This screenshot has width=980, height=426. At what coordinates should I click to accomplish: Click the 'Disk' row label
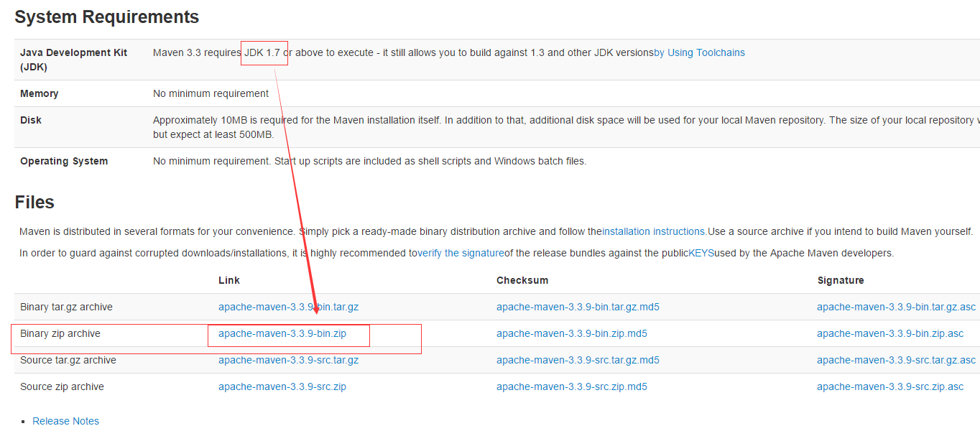click(31, 120)
